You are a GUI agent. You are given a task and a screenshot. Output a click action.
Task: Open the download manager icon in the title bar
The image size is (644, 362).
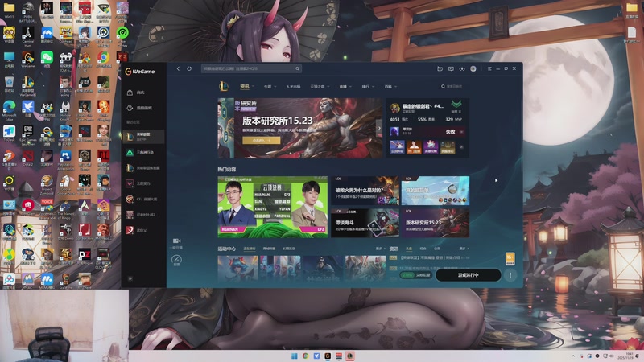pyautogui.click(x=462, y=68)
